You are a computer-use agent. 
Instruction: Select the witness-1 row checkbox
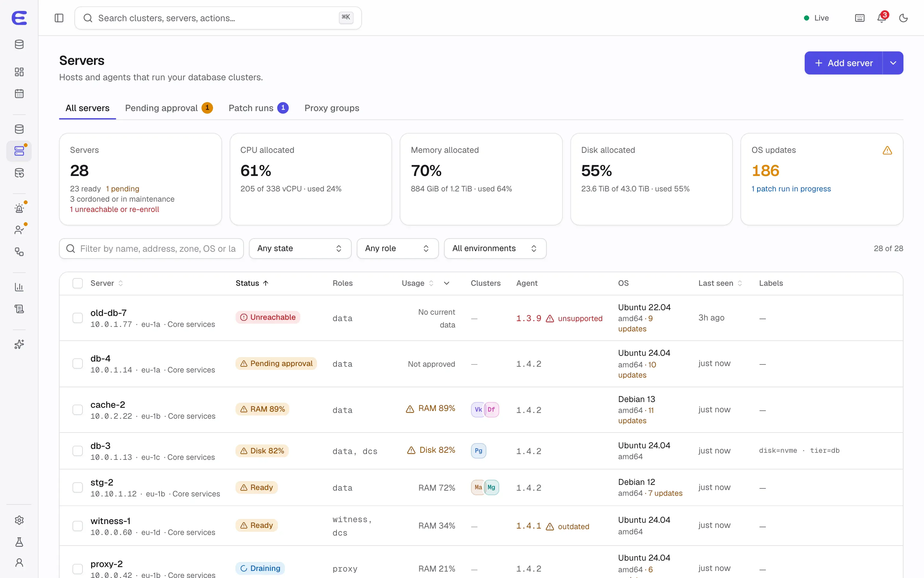click(x=78, y=526)
